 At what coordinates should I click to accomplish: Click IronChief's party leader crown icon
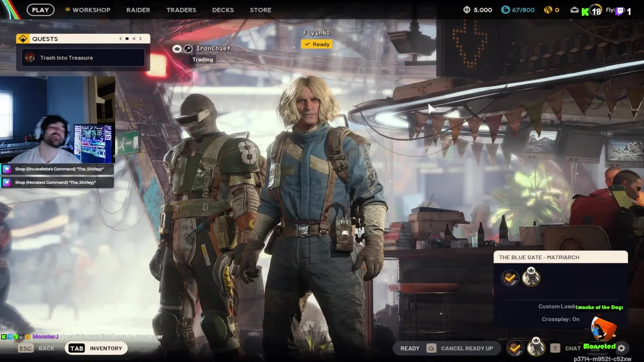coord(177,49)
